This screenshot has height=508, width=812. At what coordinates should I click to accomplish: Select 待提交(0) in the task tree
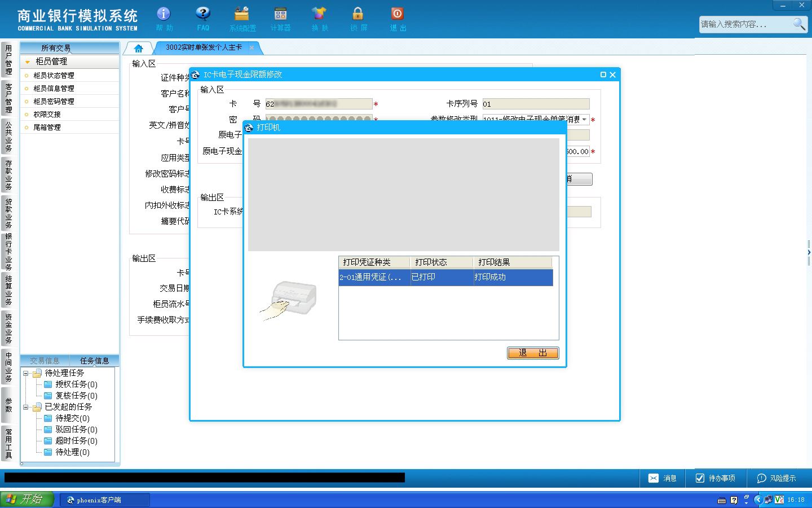72,418
